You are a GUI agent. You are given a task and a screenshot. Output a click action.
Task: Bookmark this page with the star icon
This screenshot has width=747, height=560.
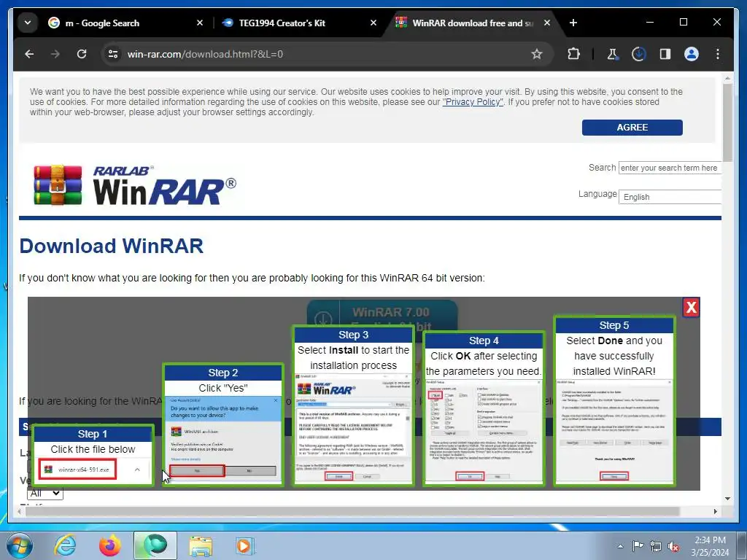[x=537, y=54]
